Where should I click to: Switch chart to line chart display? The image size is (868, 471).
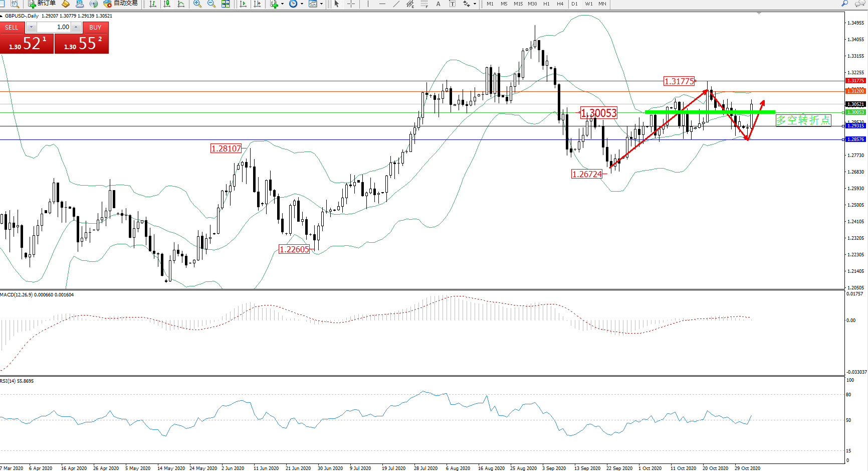click(181, 4)
